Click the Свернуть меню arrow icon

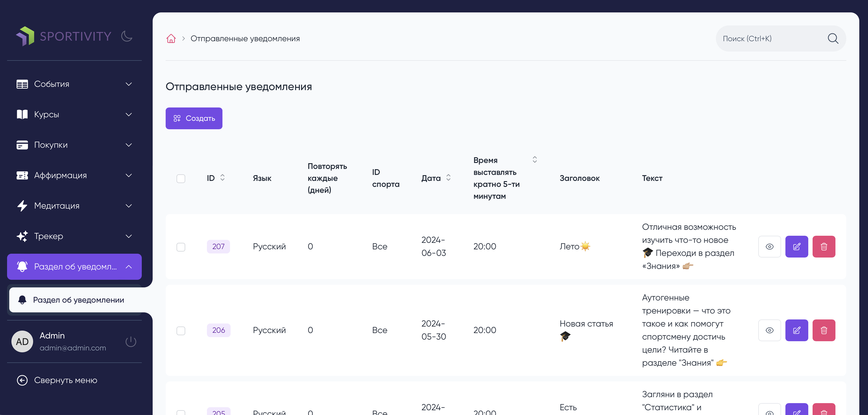point(22,380)
